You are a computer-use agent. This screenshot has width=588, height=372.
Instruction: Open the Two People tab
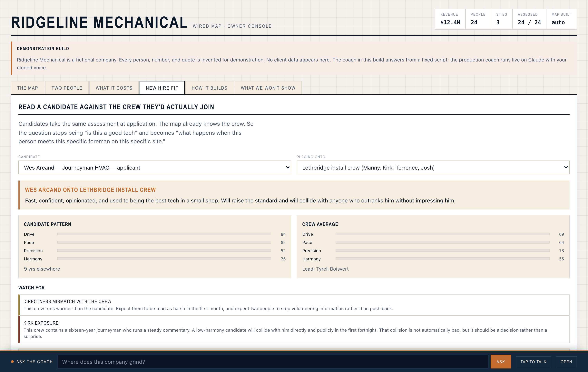(67, 88)
